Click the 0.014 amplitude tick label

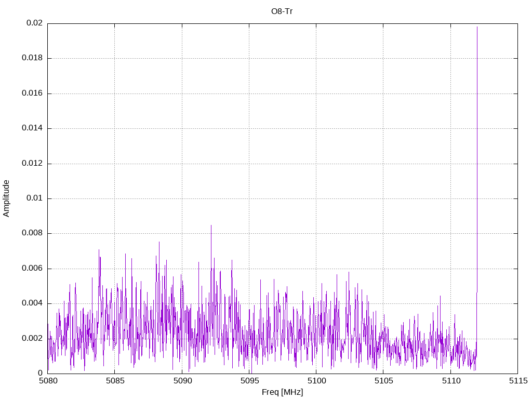[32, 128]
